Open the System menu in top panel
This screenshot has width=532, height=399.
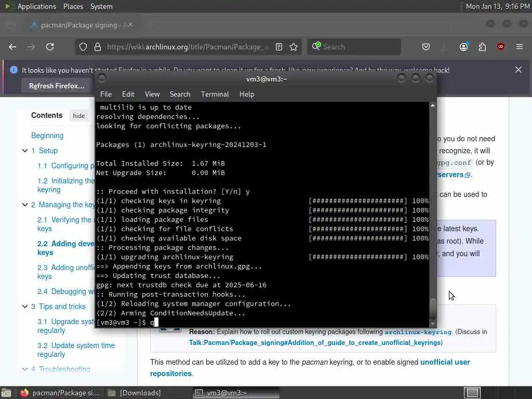coord(101,6)
